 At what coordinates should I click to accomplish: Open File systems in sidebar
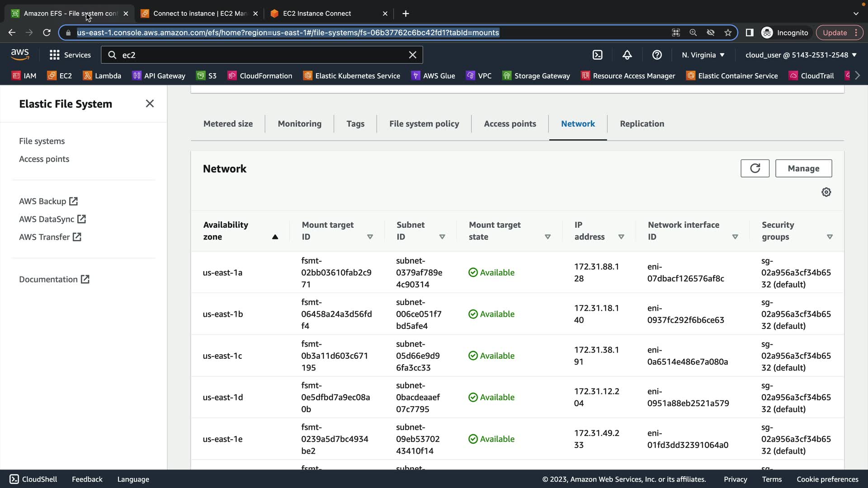click(x=42, y=141)
